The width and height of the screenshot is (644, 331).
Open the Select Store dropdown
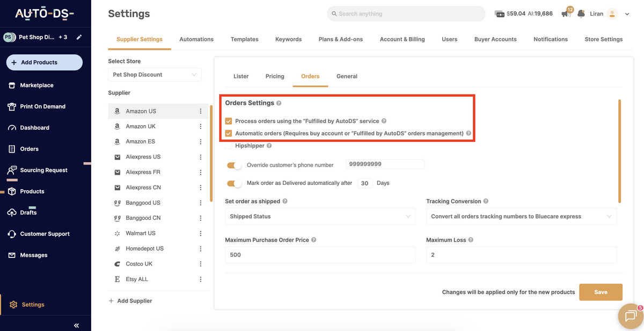(x=155, y=74)
